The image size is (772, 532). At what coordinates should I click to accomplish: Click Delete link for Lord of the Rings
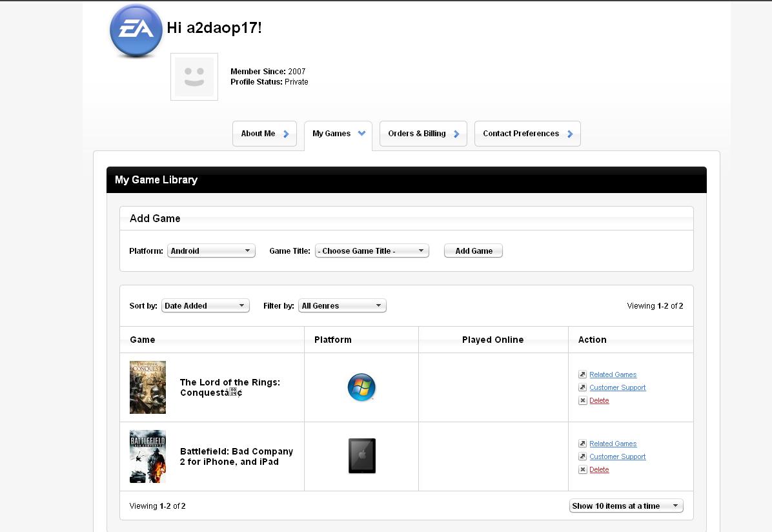[599, 400]
